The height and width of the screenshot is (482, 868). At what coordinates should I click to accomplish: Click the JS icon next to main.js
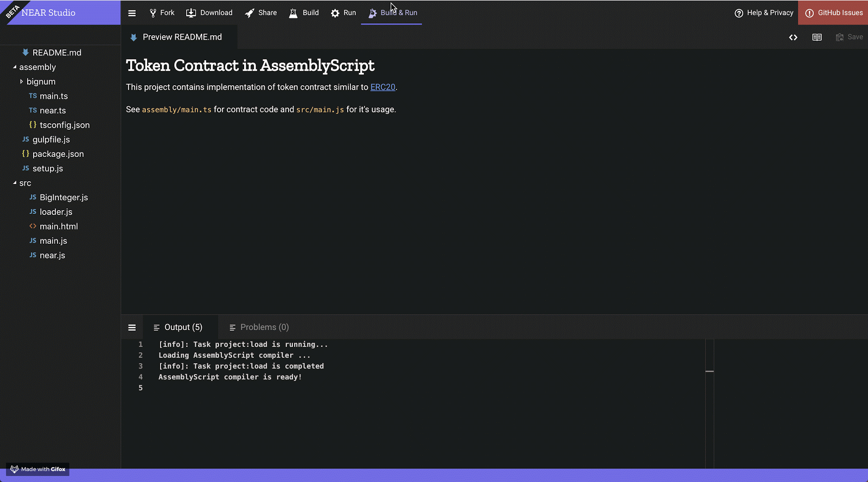[33, 241]
